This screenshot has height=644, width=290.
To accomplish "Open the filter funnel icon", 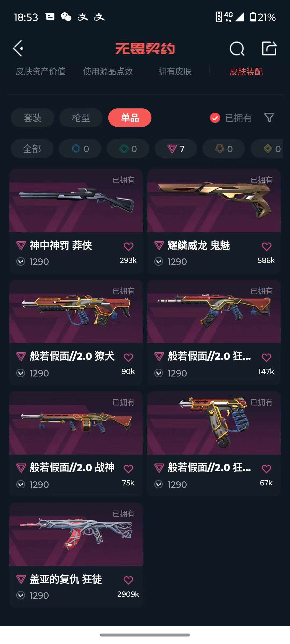I will [269, 118].
